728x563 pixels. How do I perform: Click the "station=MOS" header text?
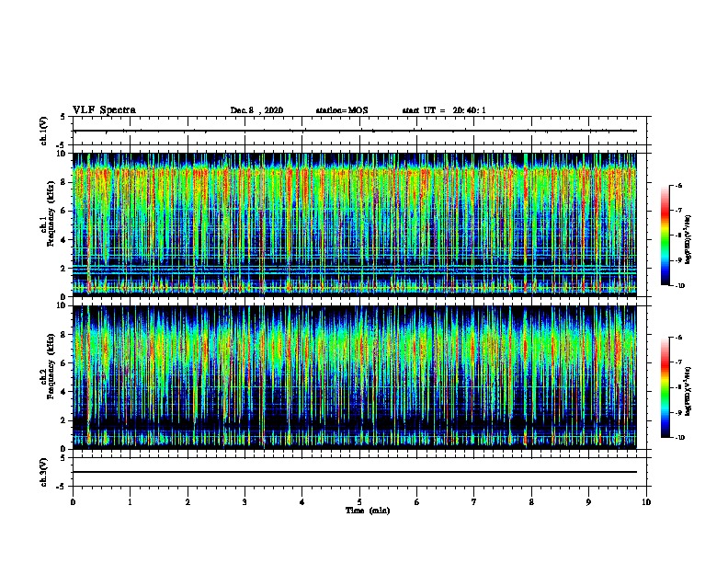[342, 110]
